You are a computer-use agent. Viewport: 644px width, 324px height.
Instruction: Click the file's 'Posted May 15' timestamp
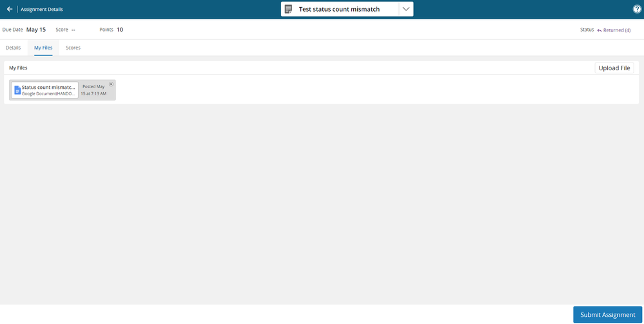point(93,90)
